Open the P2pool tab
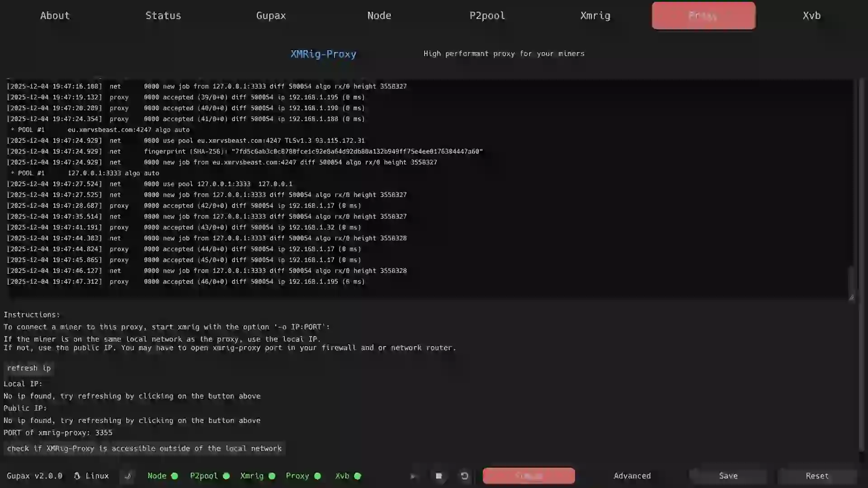The image size is (868, 488). (487, 15)
